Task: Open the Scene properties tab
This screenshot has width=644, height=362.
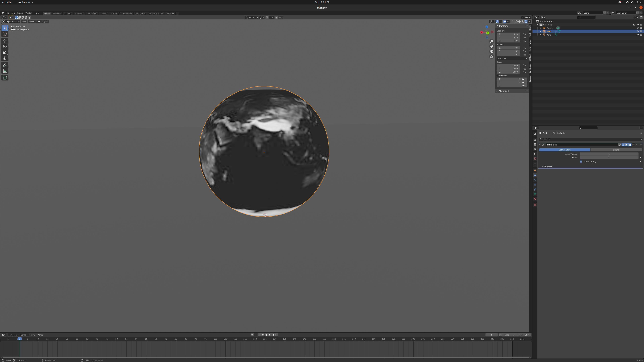Action: (x=535, y=154)
